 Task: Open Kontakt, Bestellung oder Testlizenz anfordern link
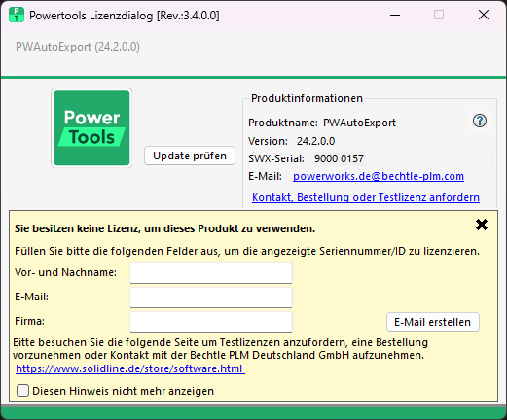tap(366, 197)
